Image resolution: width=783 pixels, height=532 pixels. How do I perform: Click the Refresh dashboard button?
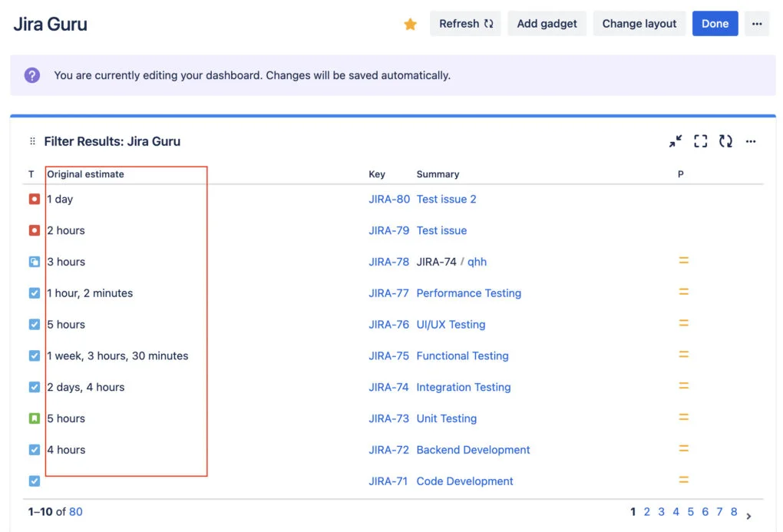point(465,24)
